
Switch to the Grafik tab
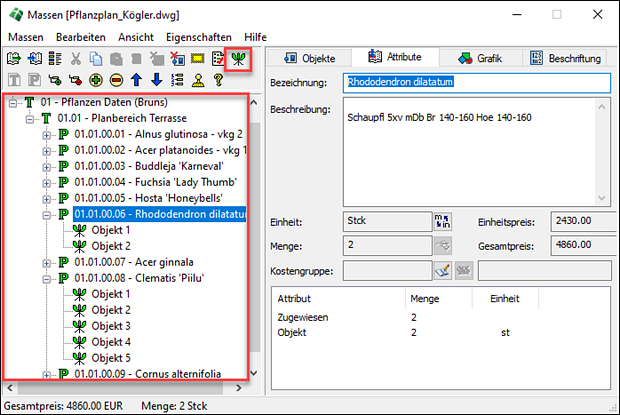pos(481,58)
